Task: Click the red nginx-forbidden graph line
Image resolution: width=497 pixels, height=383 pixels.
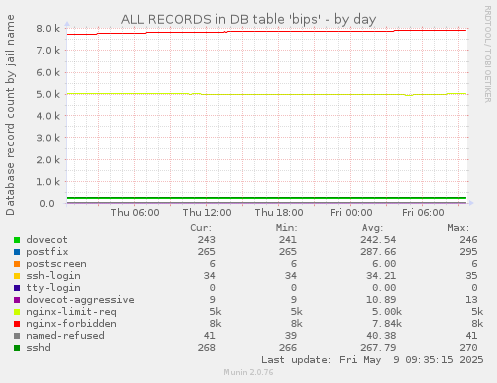Action: [x=267, y=32]
